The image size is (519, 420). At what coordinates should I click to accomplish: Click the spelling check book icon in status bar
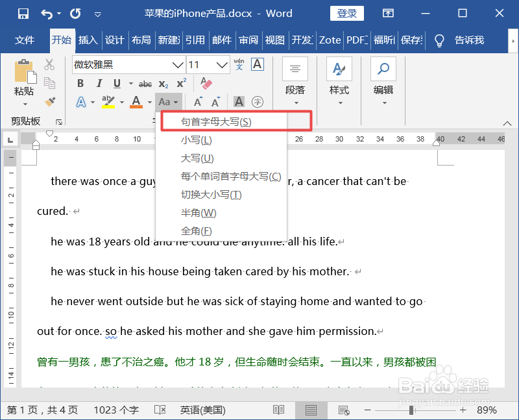coord(160,410)
